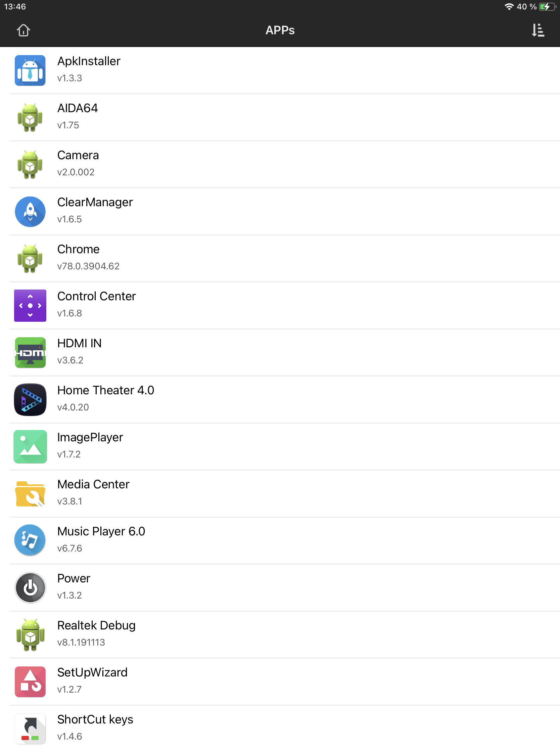The width and height of the screenshot is (560, 747).
Task: Tap the Media Center folder icon
Action: point(30,493)
